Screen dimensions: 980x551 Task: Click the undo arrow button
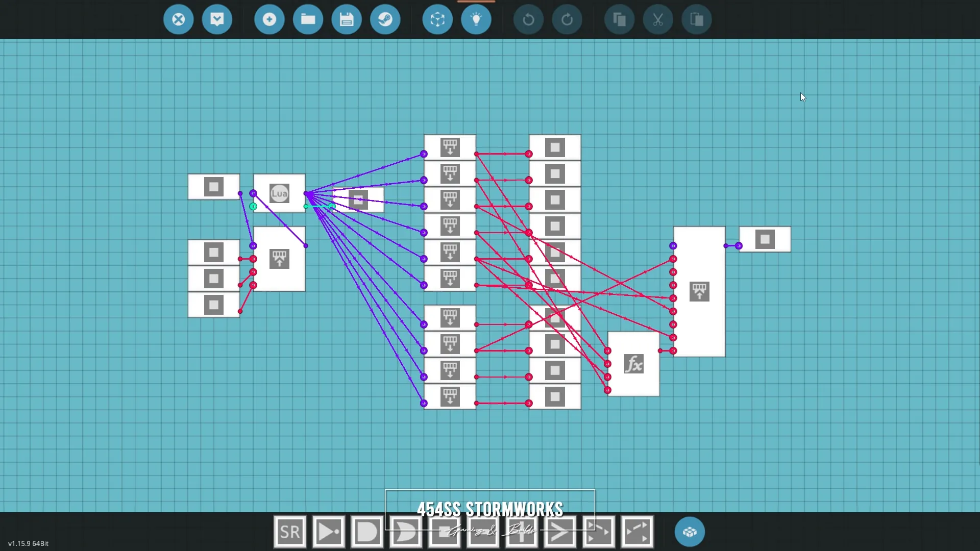point(528,19)
